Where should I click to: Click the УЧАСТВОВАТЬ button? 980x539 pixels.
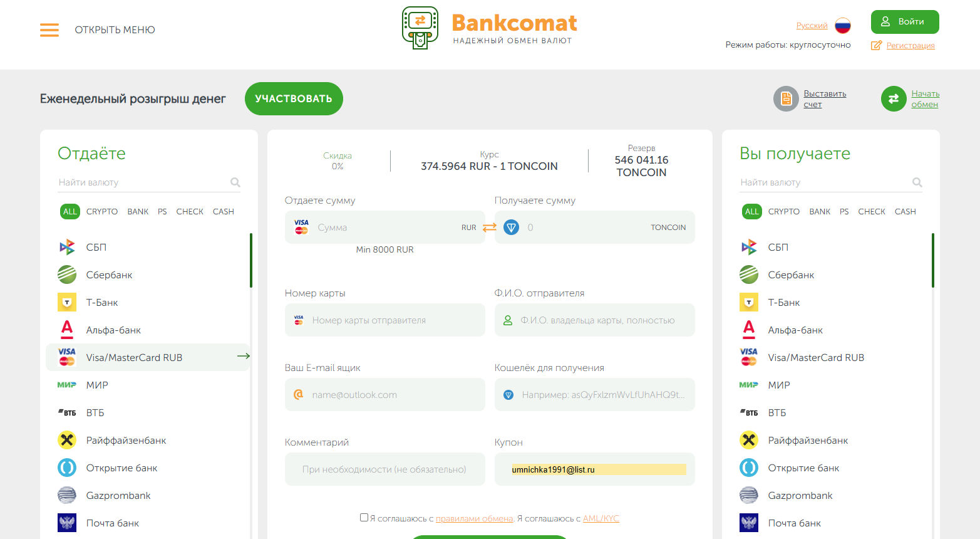294,98
